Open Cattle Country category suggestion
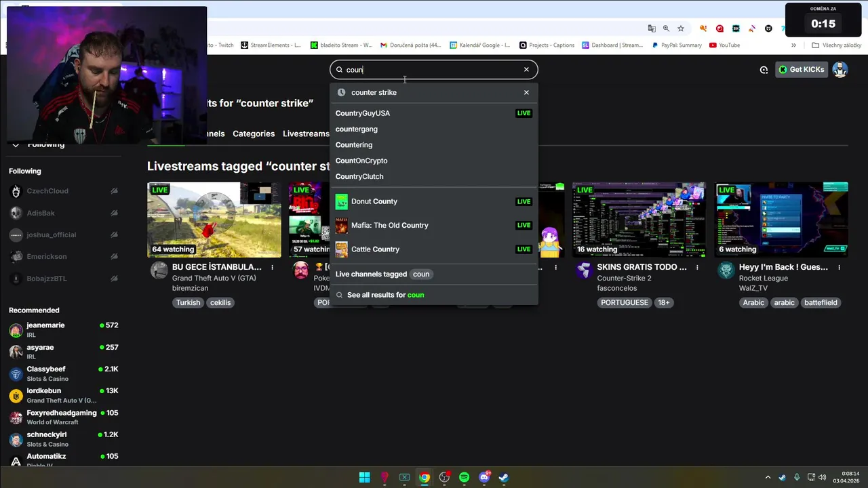 coord(434,249)
